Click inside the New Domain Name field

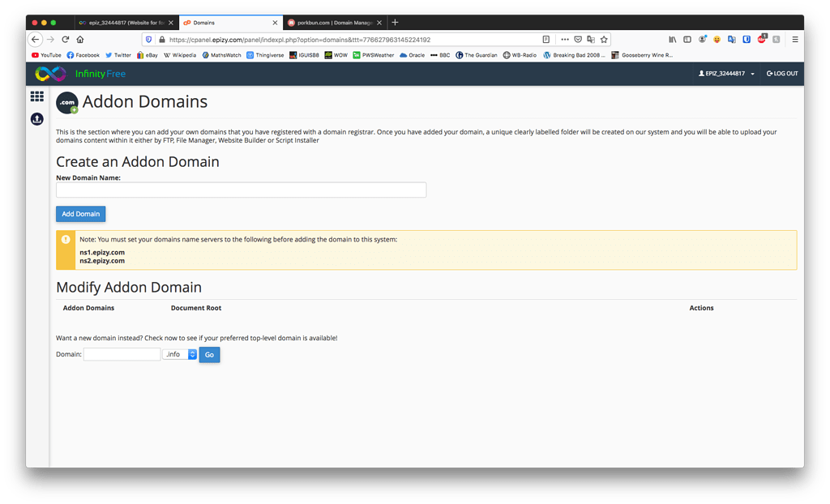coord(241,190)
